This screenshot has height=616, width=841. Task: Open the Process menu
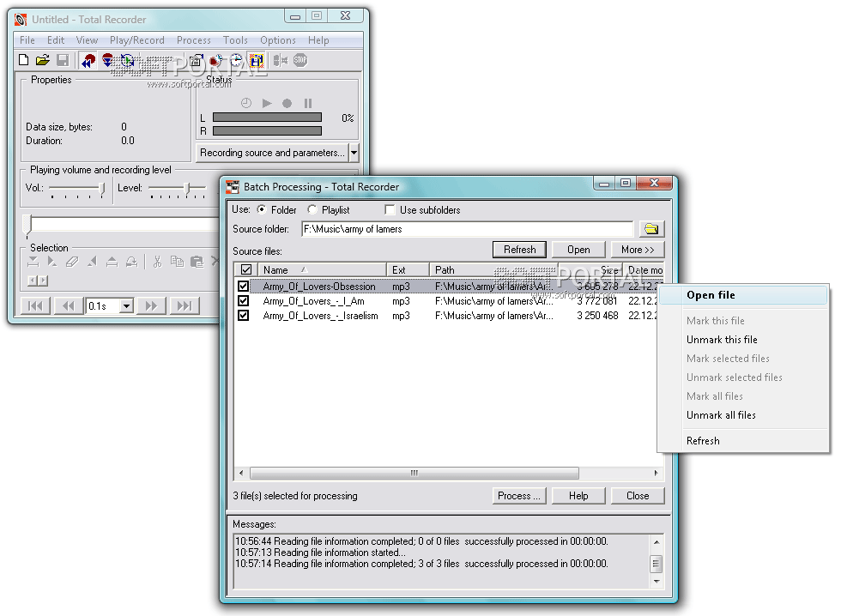tap(194, 40)
